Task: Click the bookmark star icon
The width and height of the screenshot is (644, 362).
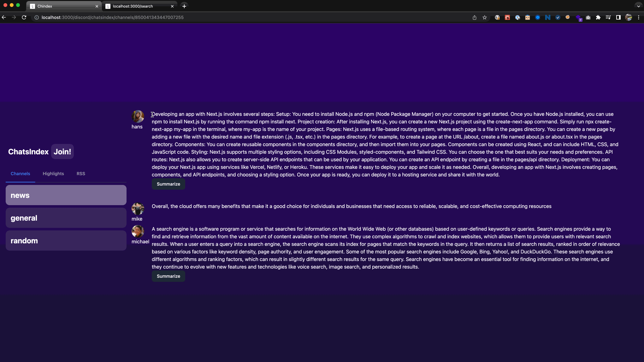Action: pos(485,18)
